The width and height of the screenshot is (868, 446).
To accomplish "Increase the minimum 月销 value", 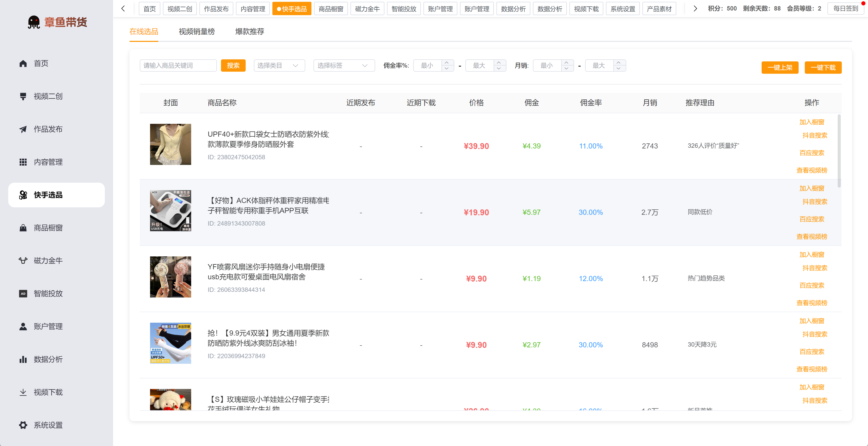I will (566, 63).
